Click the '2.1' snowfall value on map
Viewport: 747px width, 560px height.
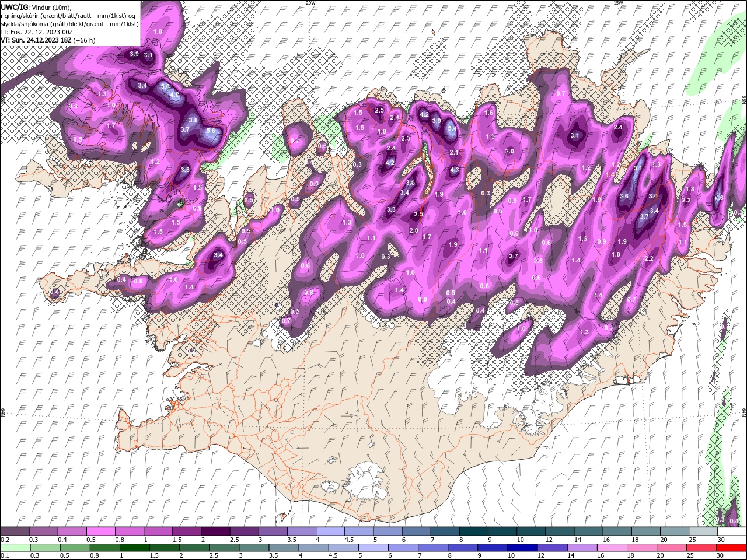454,152
